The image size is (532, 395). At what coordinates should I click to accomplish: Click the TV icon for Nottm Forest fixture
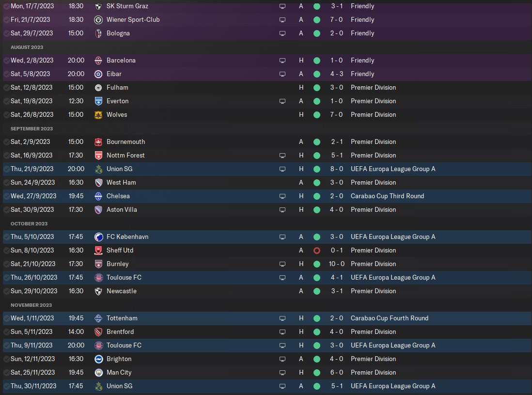click(282, 156)
